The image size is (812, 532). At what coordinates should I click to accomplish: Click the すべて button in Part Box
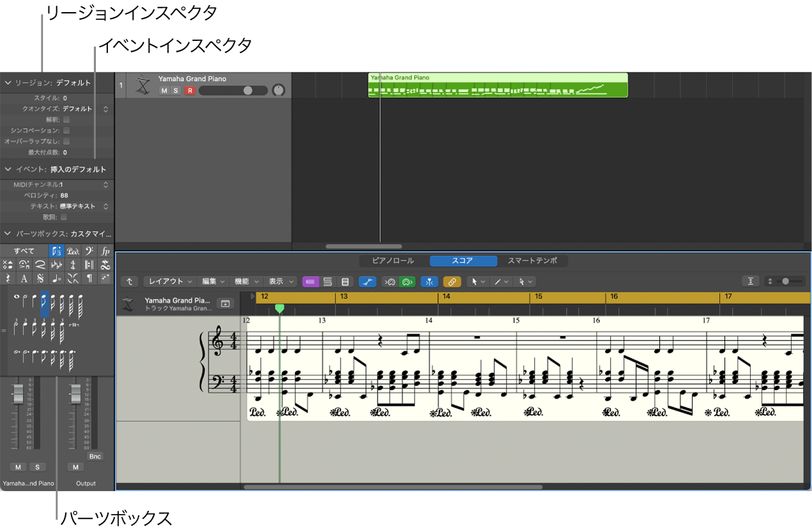click(24, 251)
